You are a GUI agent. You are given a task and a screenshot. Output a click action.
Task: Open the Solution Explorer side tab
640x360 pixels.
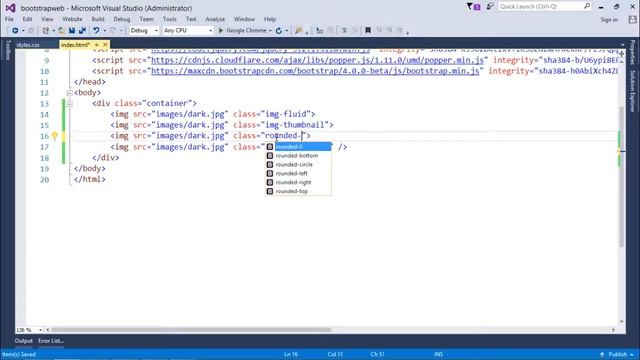tap(633, 91)
